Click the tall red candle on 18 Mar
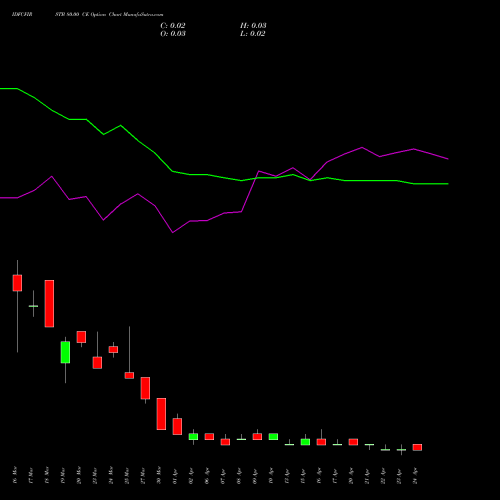Screen dimensions: 500x500 (49, 304)
